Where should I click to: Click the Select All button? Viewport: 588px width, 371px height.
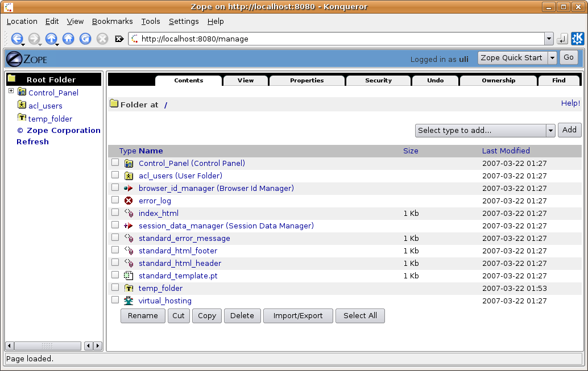click(x=360, y=315)
